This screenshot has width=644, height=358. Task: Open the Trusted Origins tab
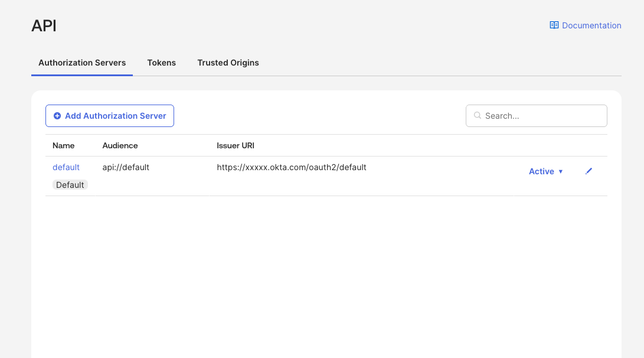tap(228, 63)
